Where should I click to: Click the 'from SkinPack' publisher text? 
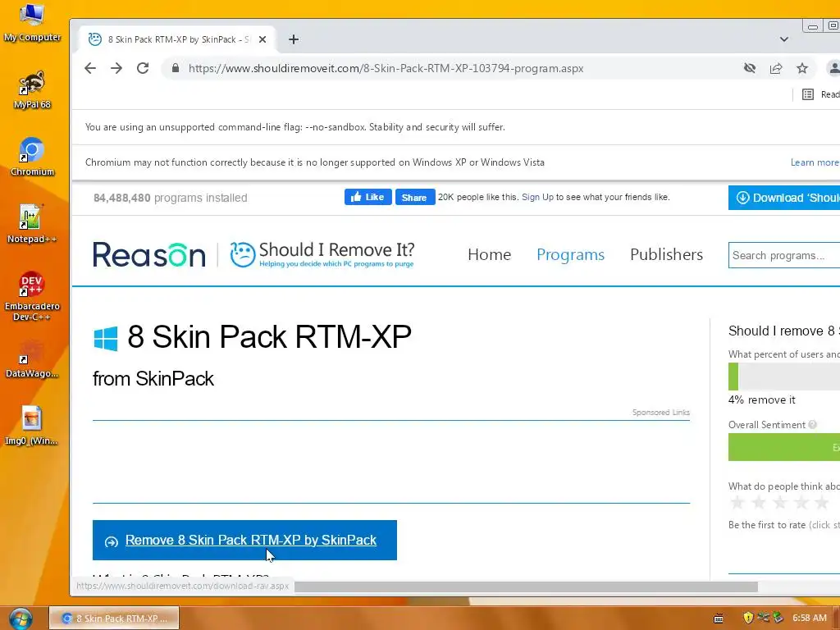153,379
